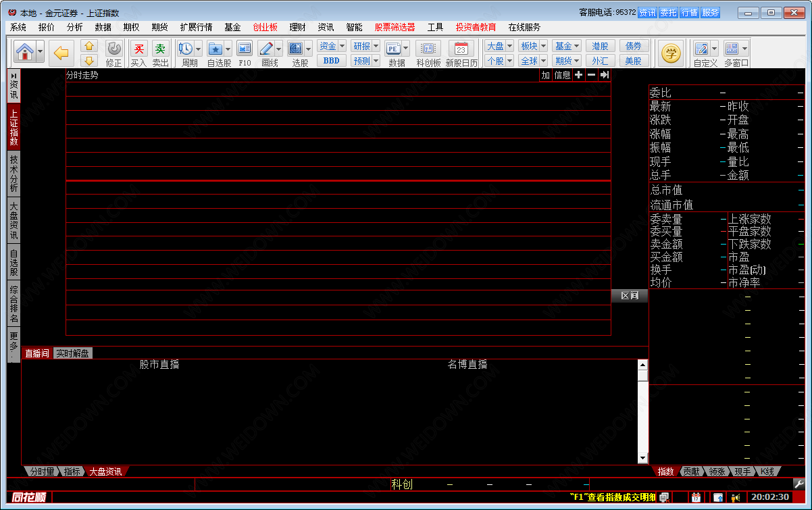Click the 区间 button beside chart
The image size is (812, 510).
(x=630, y=296)
